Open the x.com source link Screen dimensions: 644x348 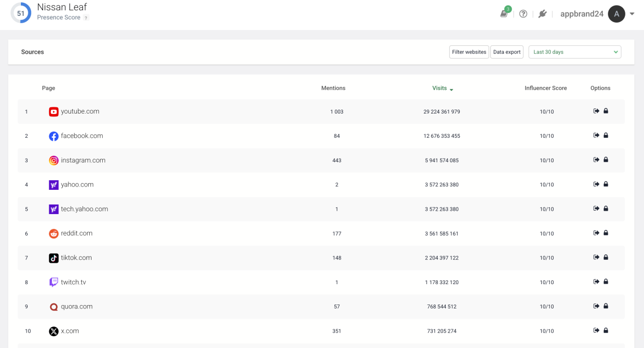click(70, 330)
